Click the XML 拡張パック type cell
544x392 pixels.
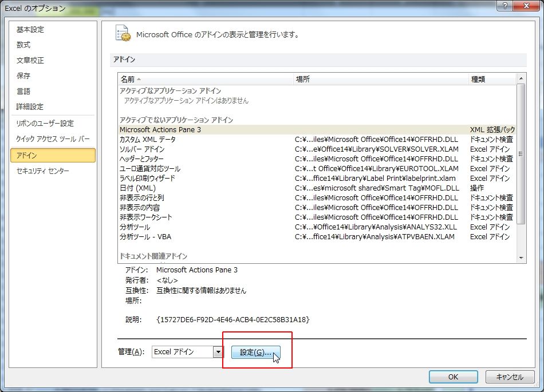tap(492, 130)
